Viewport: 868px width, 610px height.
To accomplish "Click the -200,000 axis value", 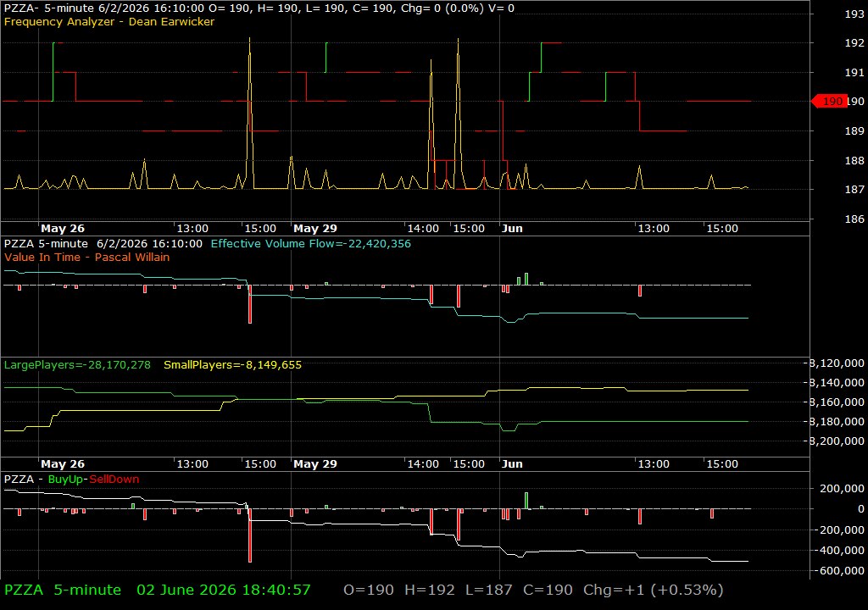I will pyautogui.click(x=839, y=530).
